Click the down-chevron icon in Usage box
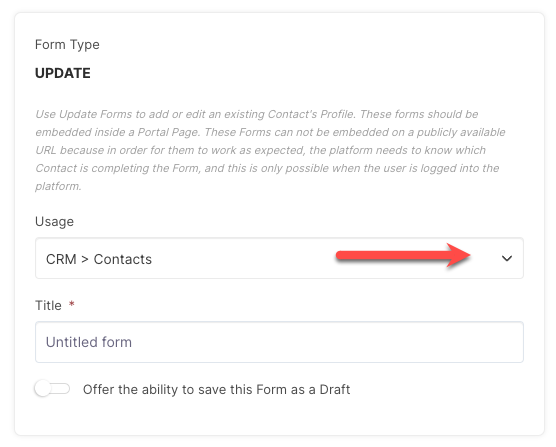The height and width of the screenshot is (447, 556). click(507, 258)
